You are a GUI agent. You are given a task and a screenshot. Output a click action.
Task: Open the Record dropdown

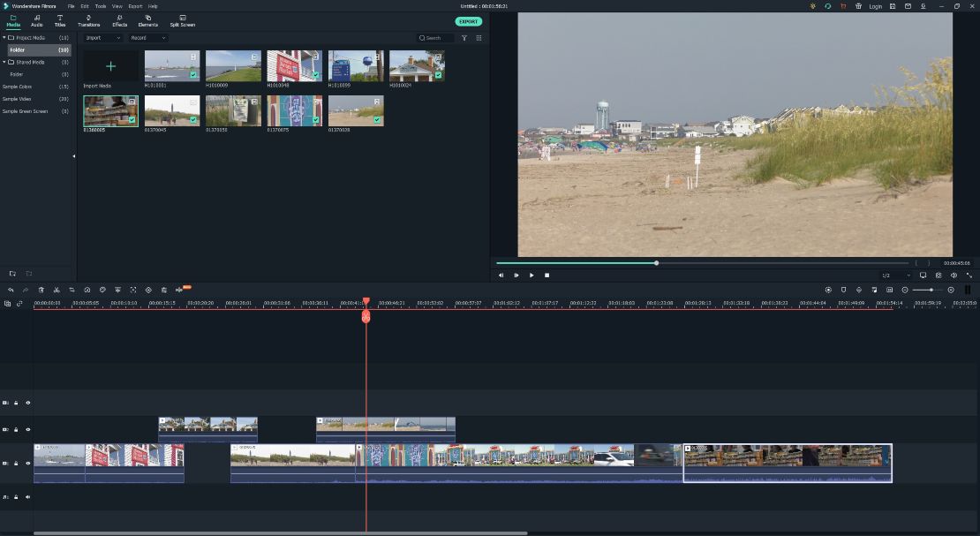pyautogui.click(x=147, y=38)
